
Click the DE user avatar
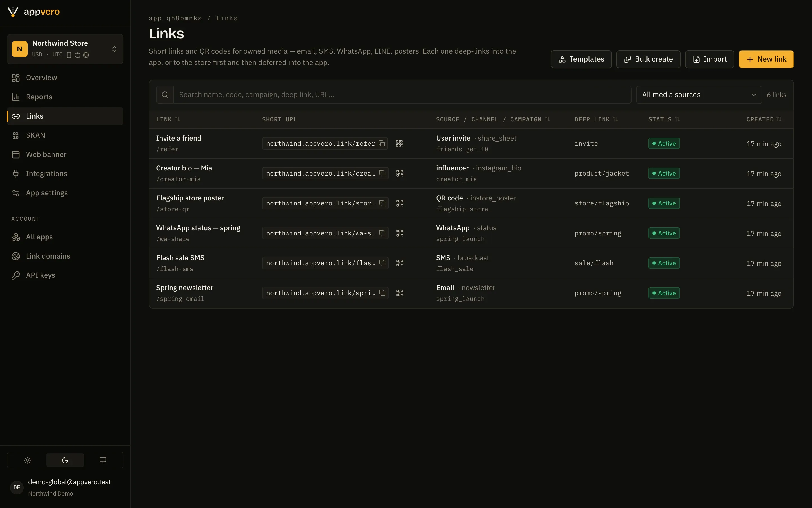(17, 487)
